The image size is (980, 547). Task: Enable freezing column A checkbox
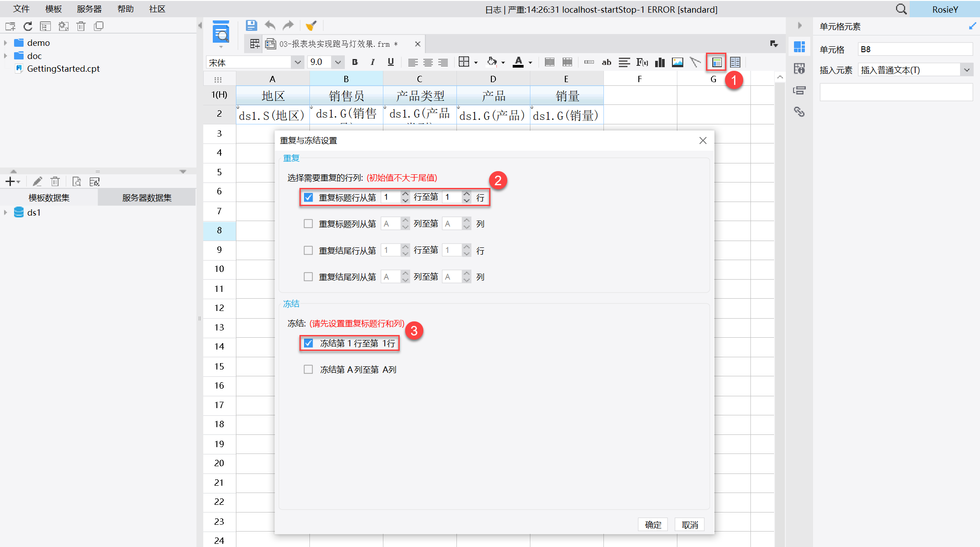click(309, 370)
